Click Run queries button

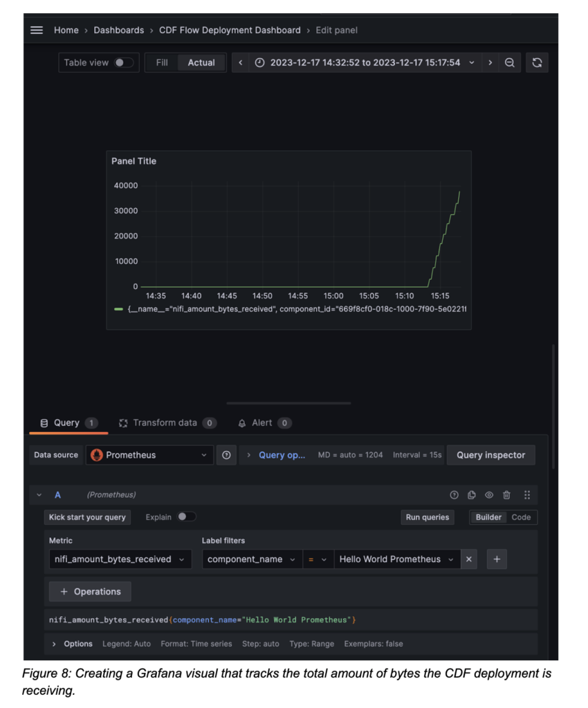point(428,517)
